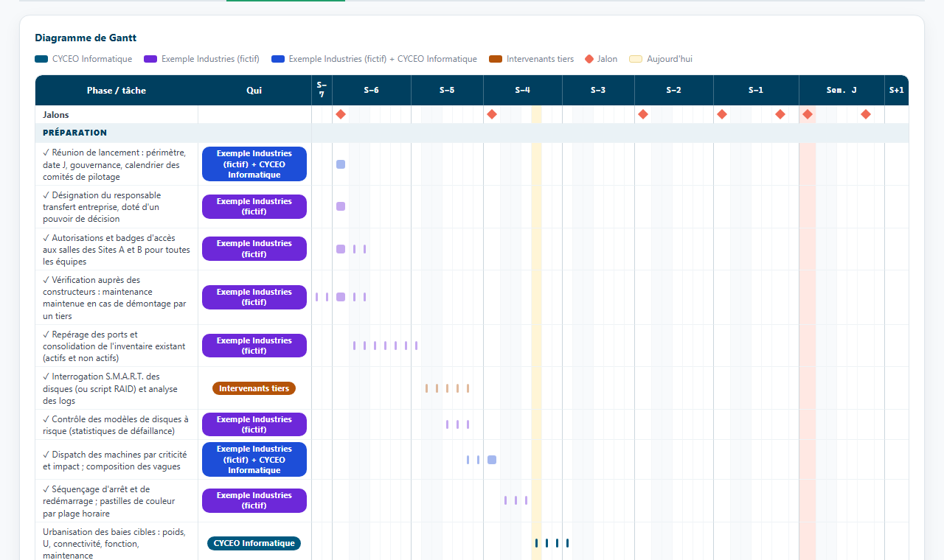The width and height of the screenshot is (944, 560).
Task: Click the square bar in the Dispatch des machines row
Action: (492, 460)
